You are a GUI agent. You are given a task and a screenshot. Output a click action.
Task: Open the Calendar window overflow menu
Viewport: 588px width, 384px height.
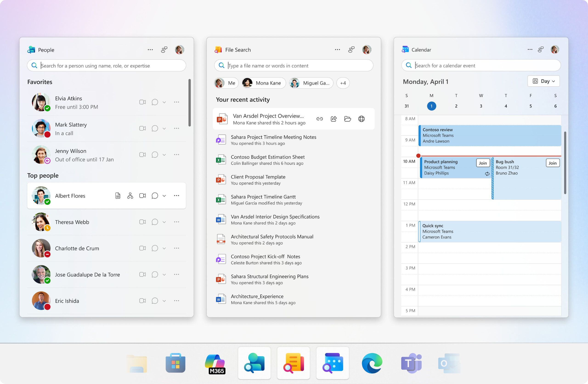tap(529, 50)
